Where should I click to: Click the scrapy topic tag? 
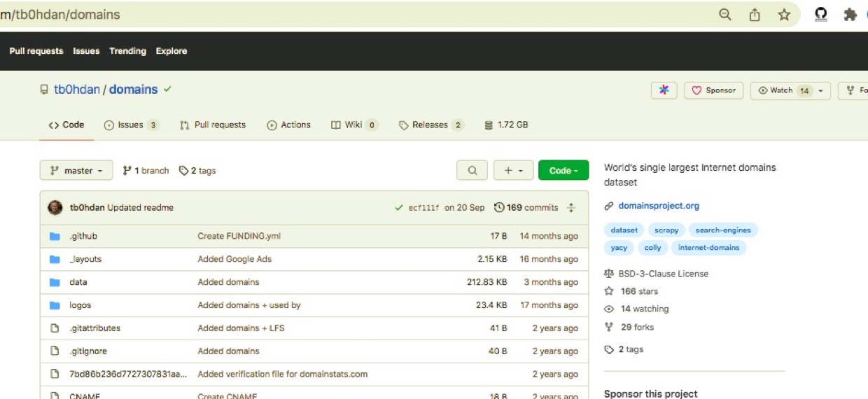(x=666, y=230)
